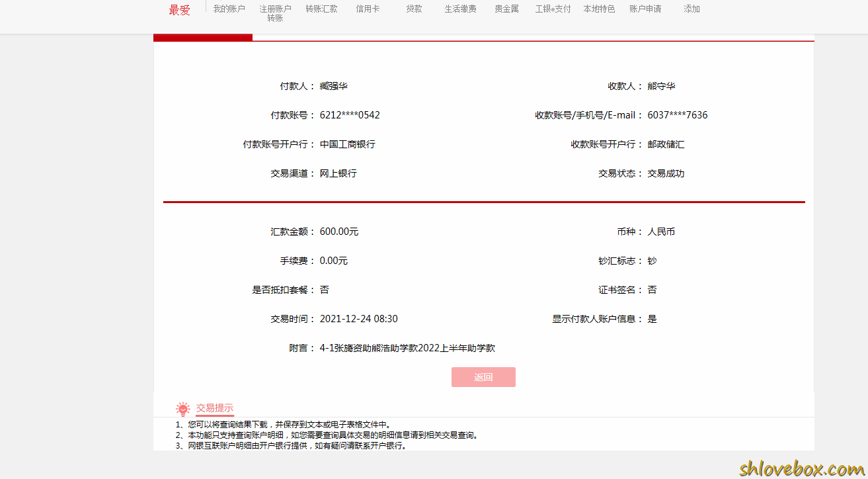
Task: Go to 注册账户转账 menu
Action: point(275,13)
